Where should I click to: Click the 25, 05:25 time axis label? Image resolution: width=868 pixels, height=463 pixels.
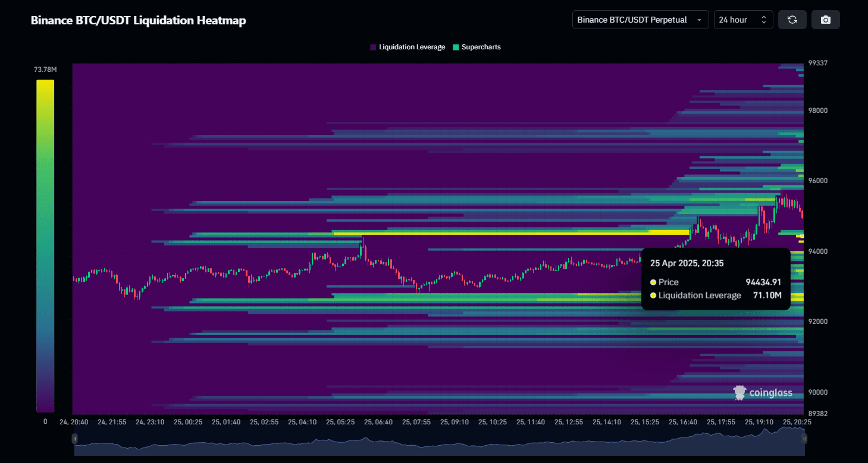pyautogui.click(x=340, y=422)
